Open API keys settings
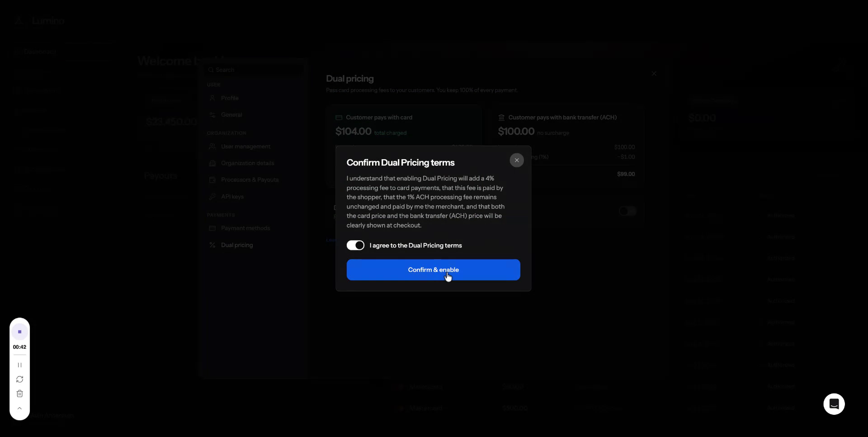This screenshot has height=437, width=868. [x=232, y=197]
